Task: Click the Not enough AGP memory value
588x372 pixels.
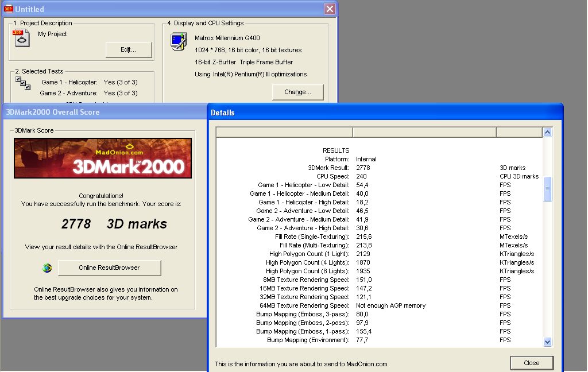Action: 390,305
